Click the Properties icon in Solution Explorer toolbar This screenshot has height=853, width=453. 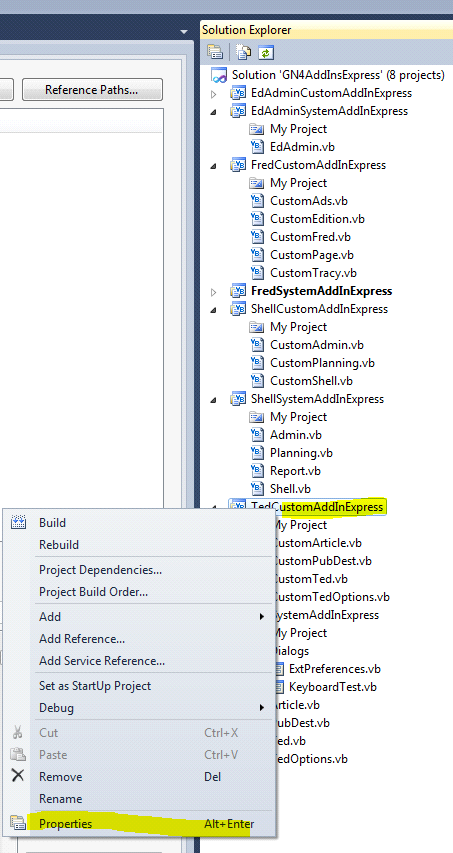[x=215, y=52]
